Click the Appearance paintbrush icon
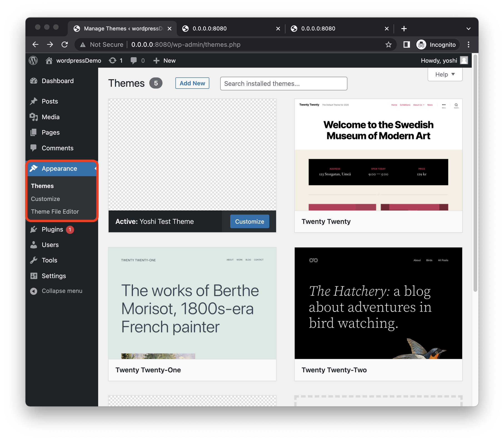The image size is (504, 440). click(34, 168)
